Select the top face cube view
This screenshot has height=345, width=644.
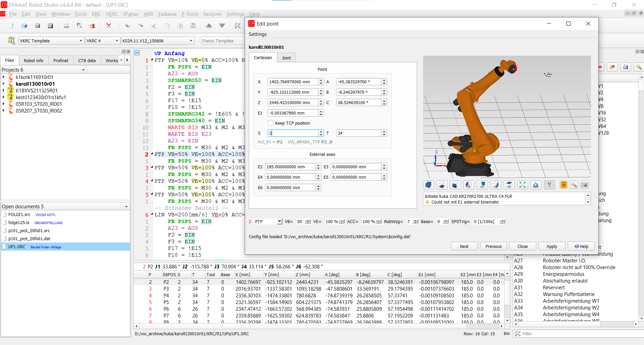pos(509,185)
